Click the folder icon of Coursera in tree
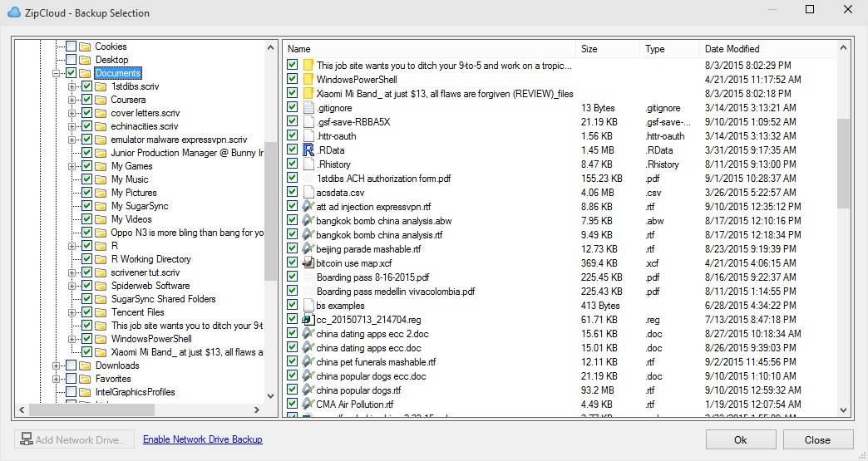This screenshot has height=461, width=868. (101, 100)
